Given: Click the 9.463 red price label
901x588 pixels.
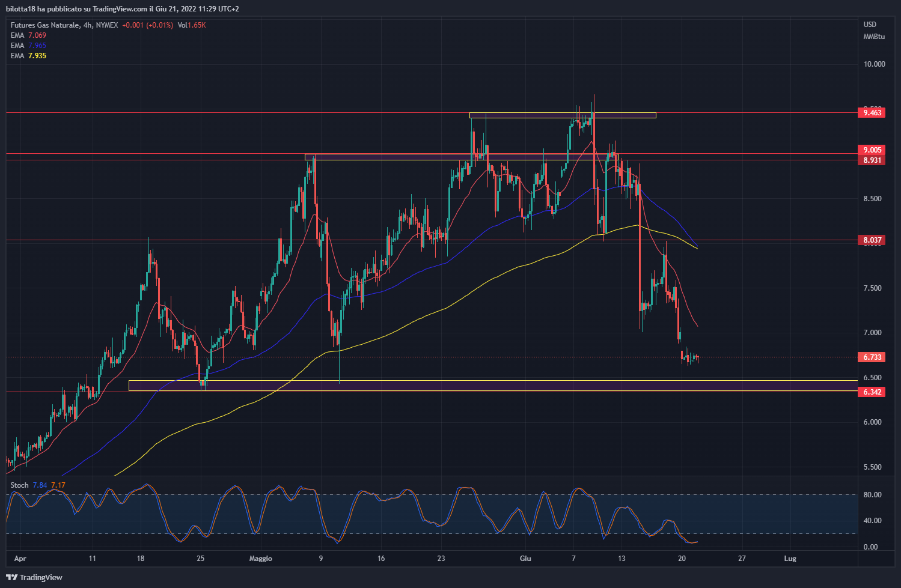Looking at the screenshot, I should point(872,113).
